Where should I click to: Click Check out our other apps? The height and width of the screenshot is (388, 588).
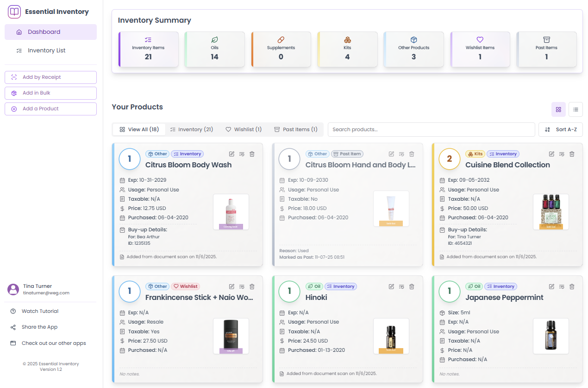[54, 343]
